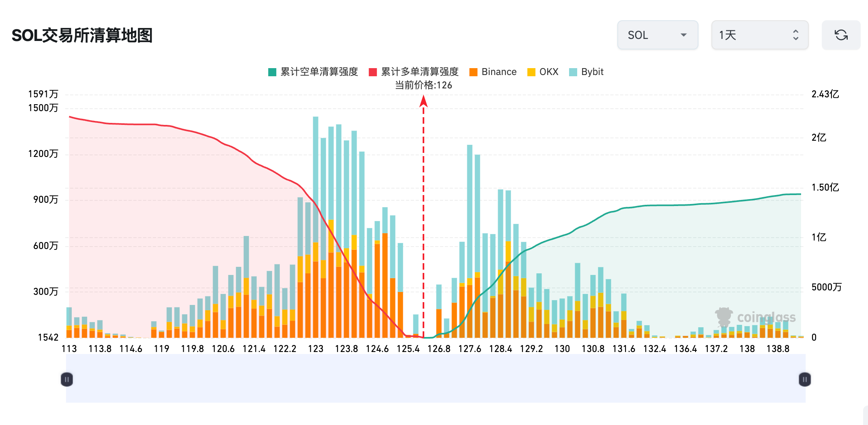868x425 pixels.
Task: Select the 累计多单清算强度 legend label
Action: tap(420, 71)
